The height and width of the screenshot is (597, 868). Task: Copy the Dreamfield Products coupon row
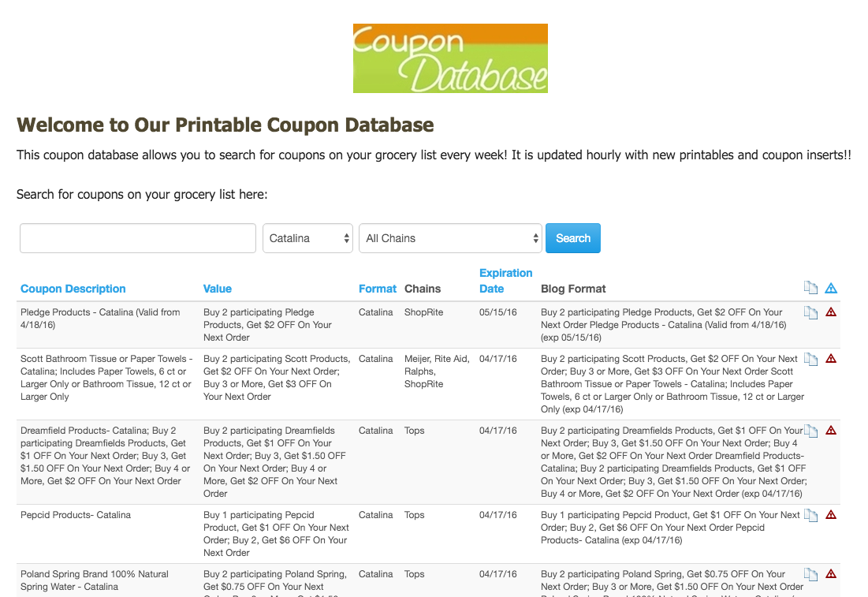(810, 431)
